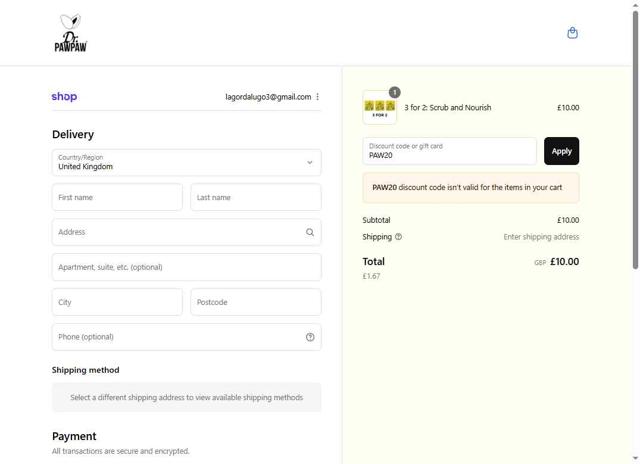Open the shopping bag cart icon

click(572, 33)
